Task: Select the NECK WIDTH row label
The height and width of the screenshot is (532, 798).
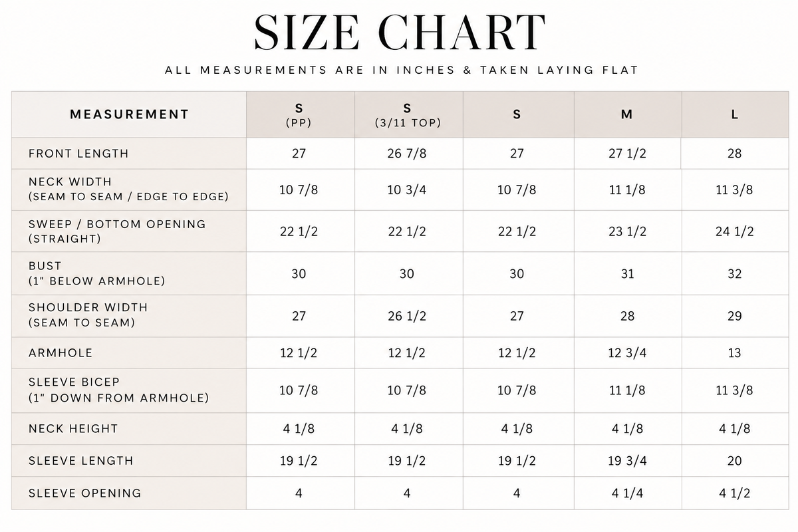Action: point(128,189)
